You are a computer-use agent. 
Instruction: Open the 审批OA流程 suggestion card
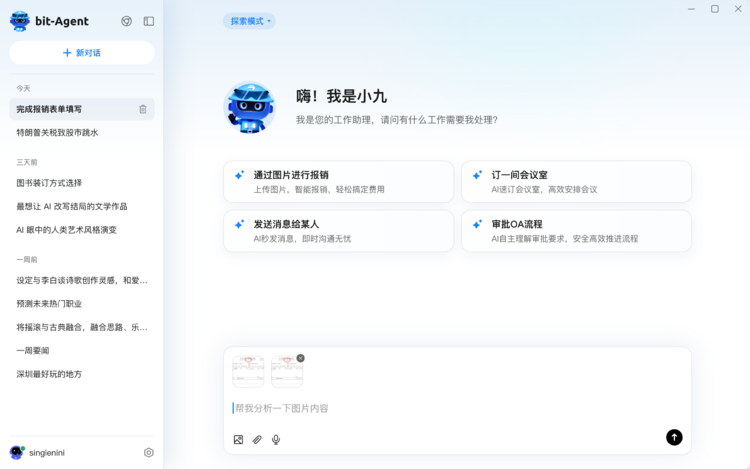576,231
